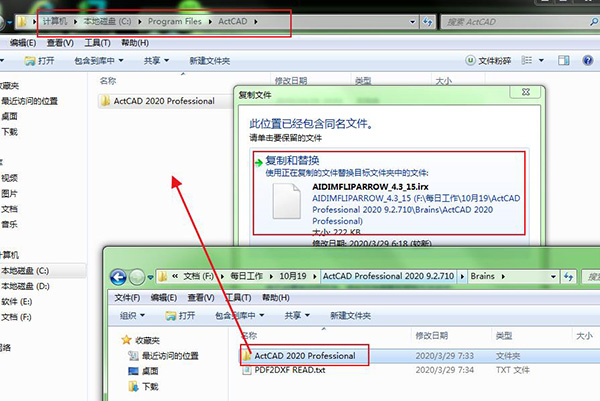The image size is (600, 401).
Task: Open recent pages dropdown beside Forward in Brains window
Action: pyautogui.click(x=150, y=277)
